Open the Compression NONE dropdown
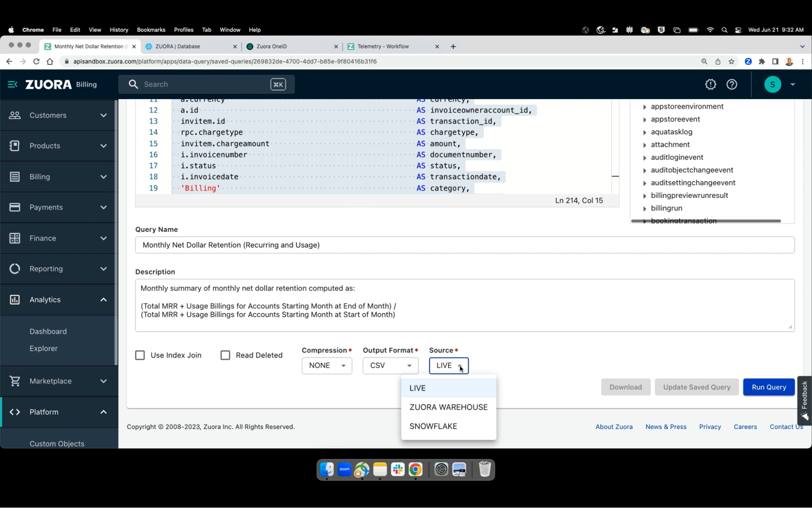Image resolution: width=812 pixels, height=508 pixels. (327, 365)
